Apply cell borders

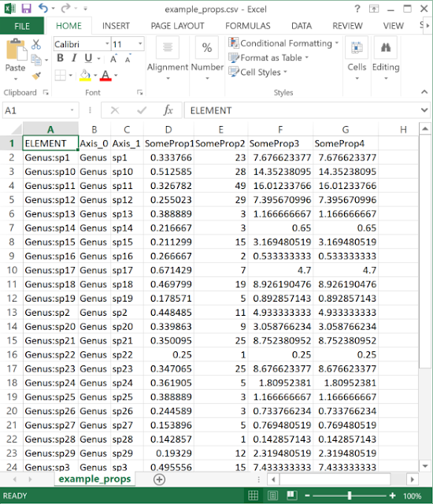point(60,76)
